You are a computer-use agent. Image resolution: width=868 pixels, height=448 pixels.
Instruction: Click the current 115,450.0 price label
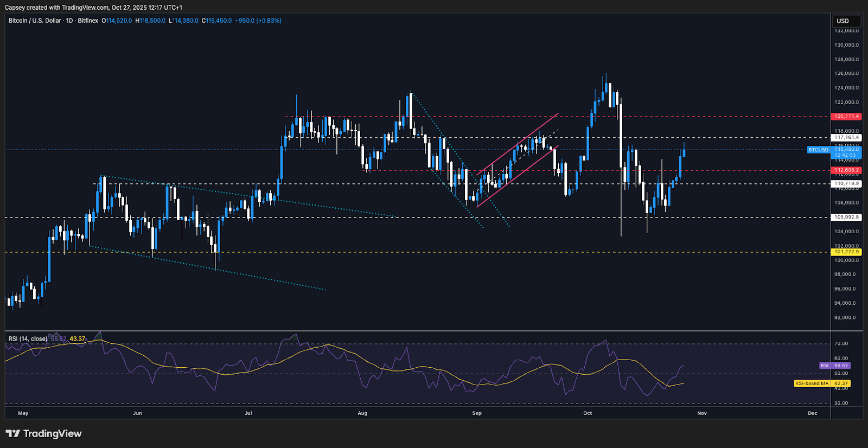[846, 150]
